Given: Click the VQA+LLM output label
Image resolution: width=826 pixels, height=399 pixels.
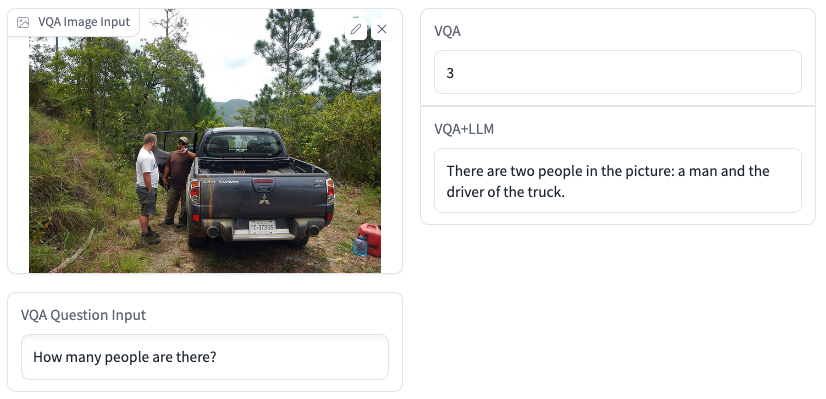Looking at the screenshot, I should [x=464, y=129].
